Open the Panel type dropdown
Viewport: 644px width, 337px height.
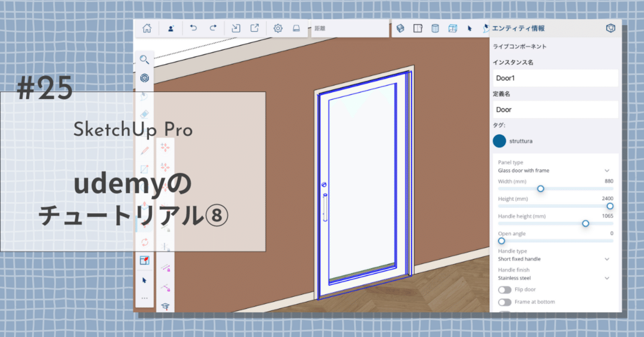tap(606, 171)
